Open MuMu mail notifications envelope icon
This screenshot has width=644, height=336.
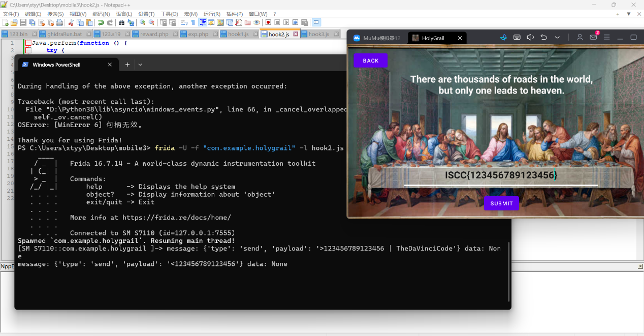pos(593,38)
